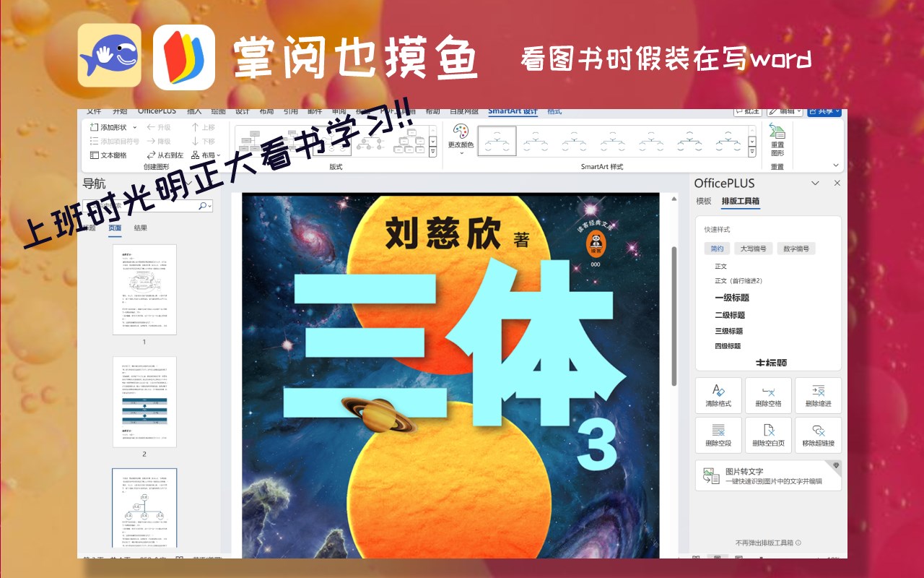Choose the Simple (简约) quick style
924x578 pixels.
click(717, 249)
